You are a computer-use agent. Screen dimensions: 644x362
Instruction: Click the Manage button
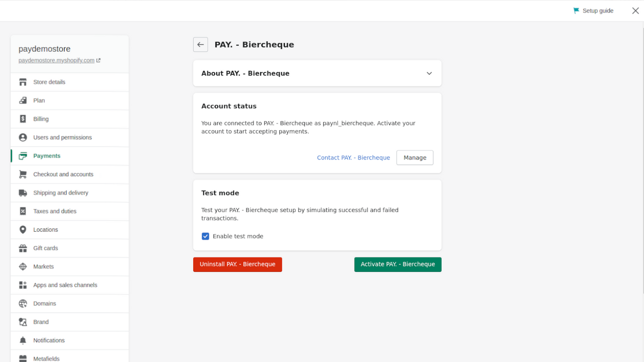415,157
